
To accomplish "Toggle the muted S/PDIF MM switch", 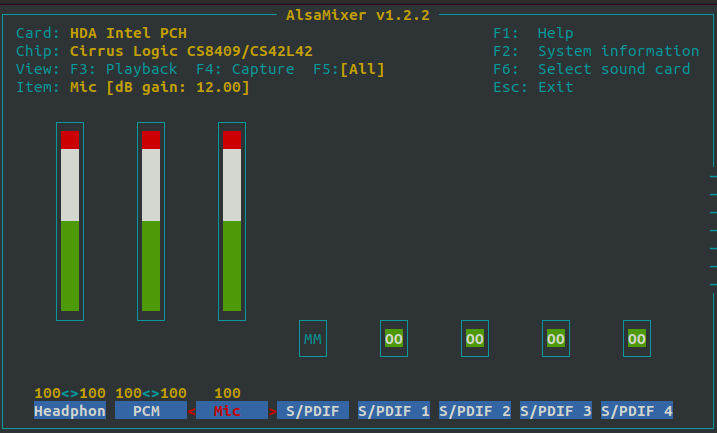I will 313,339.
